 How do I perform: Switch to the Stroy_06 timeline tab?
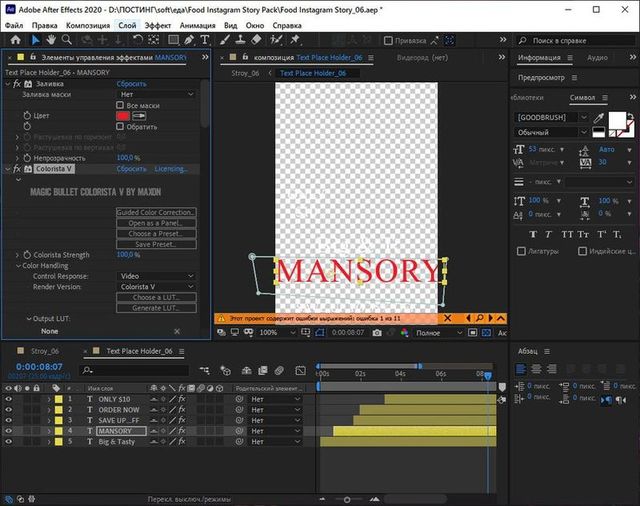click(x=45, y=351)
